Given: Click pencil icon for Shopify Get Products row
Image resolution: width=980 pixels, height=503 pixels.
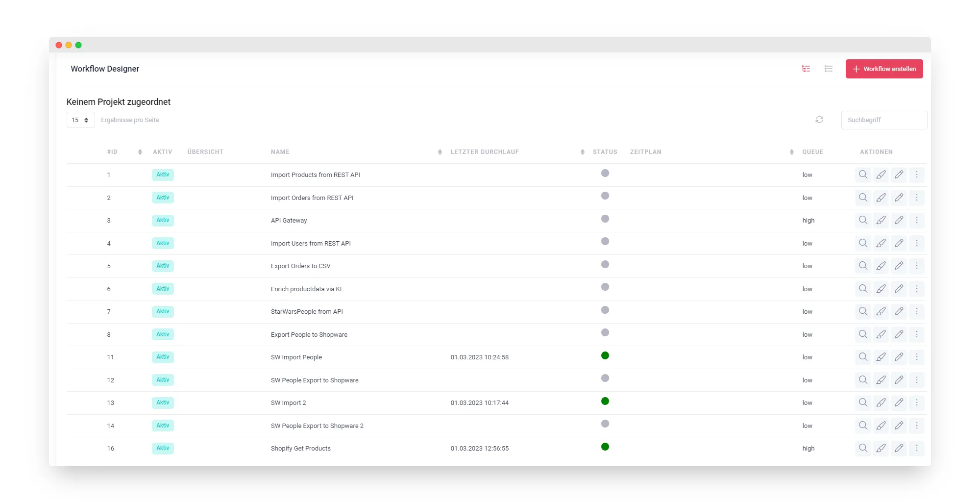Looking at the screenshot, I should (899, 448).
